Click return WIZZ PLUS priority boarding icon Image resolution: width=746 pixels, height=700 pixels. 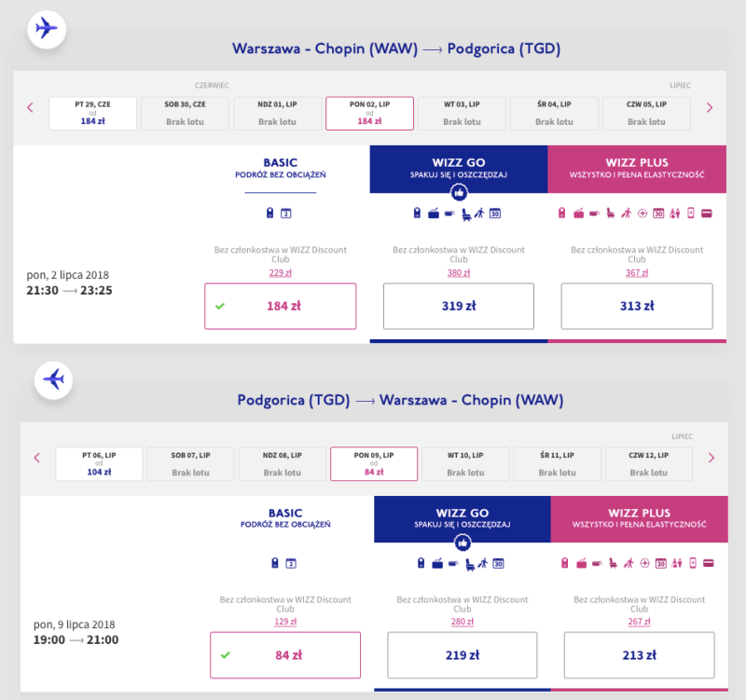click(629, 564)
